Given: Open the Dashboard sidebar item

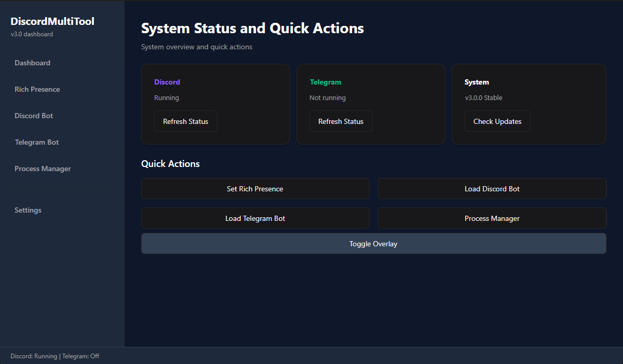Looking at the screenshot, I should click(32, 63).
